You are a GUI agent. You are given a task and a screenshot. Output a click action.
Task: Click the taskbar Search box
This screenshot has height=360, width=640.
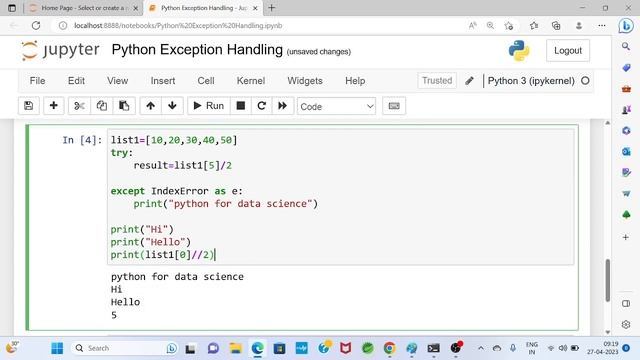pos(125,348)
